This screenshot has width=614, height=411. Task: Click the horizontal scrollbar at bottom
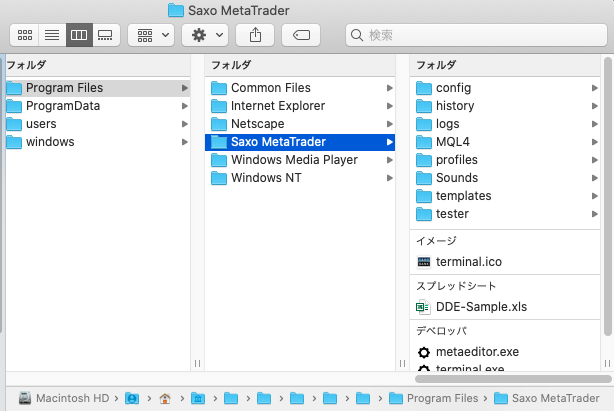(x=513, y=379)
